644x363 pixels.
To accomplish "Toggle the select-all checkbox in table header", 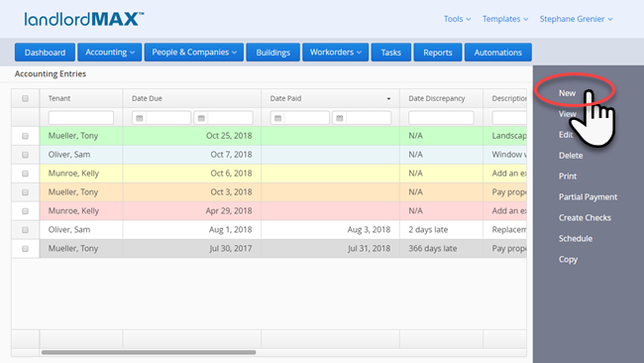I will coord(25,98).
